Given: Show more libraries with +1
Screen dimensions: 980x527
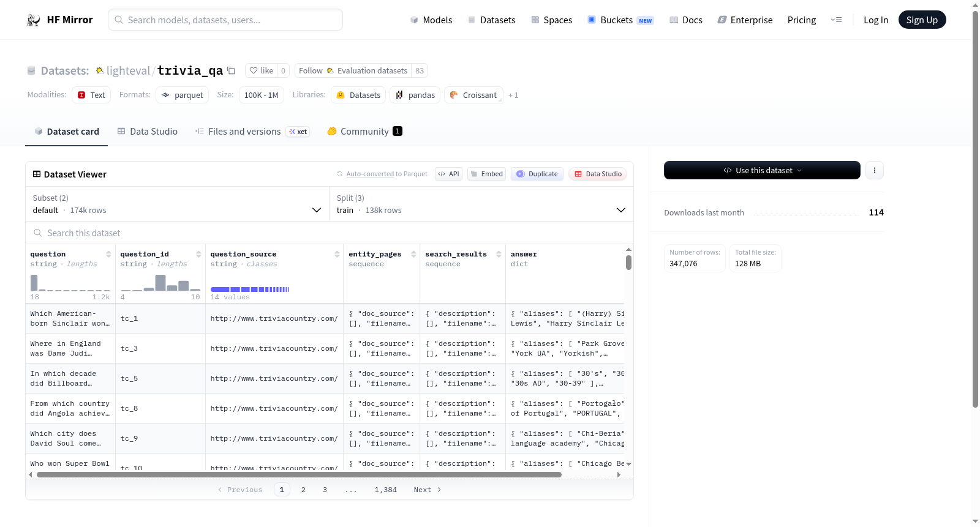Looking at the screenshot, I should [x=513, y=95].
